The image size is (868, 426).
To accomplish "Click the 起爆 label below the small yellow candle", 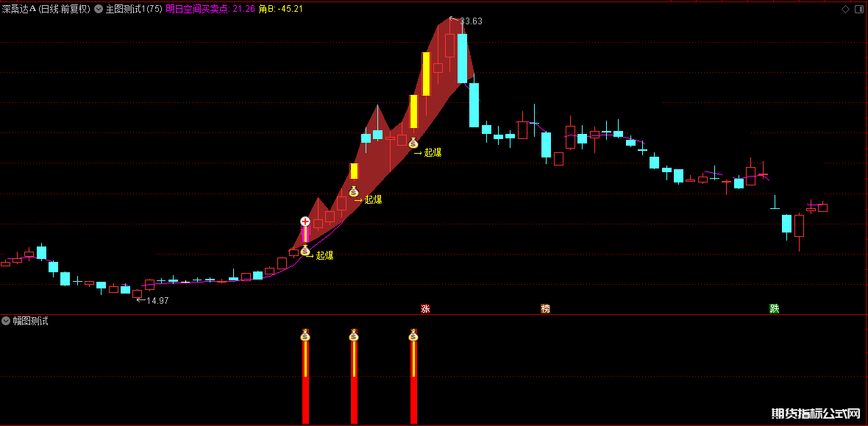I will 373,199.
